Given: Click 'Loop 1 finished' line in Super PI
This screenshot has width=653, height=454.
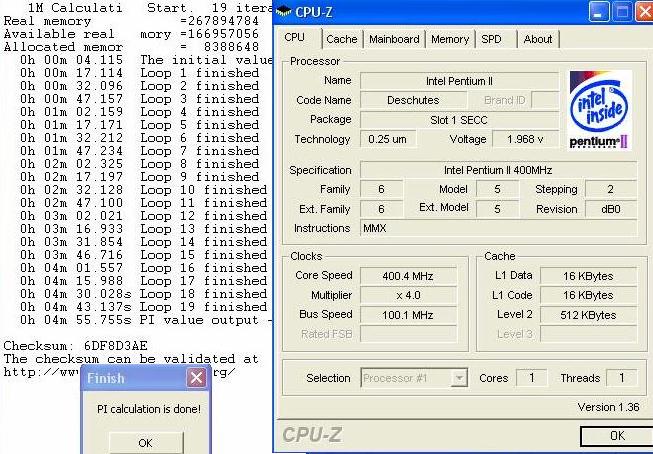Looking at the screenshot, I should coord(140,73).
